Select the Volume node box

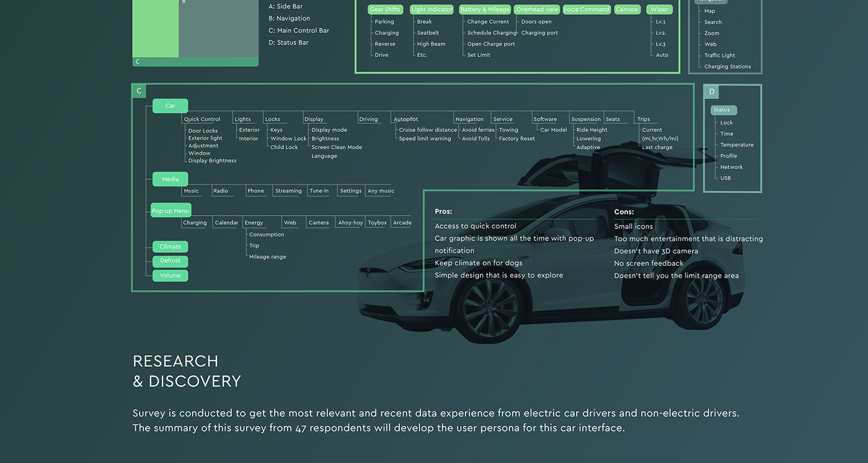(x=170, y=275)
